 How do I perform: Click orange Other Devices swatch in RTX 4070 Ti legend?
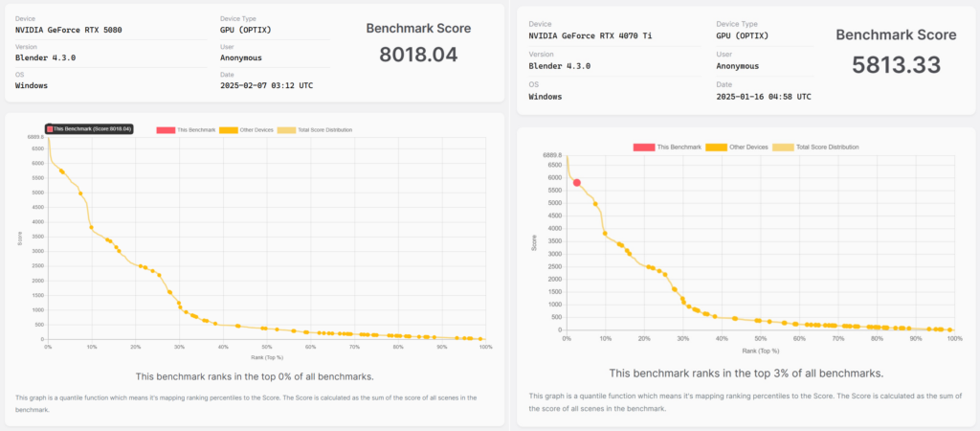pyautogui.click(x=716, y=147)
